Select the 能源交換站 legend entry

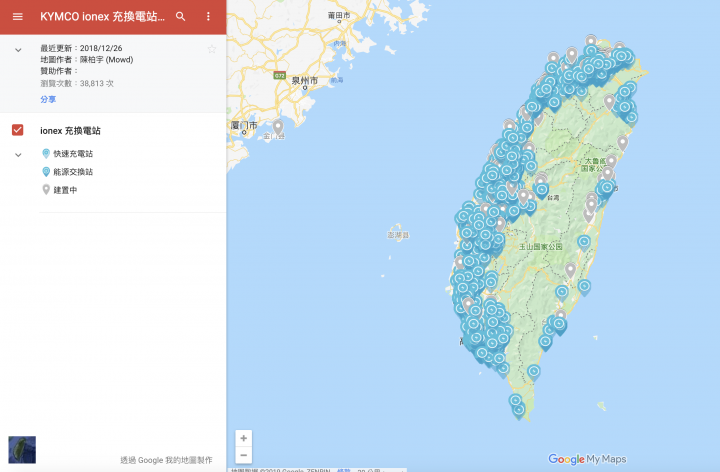[x=67, y=172]
